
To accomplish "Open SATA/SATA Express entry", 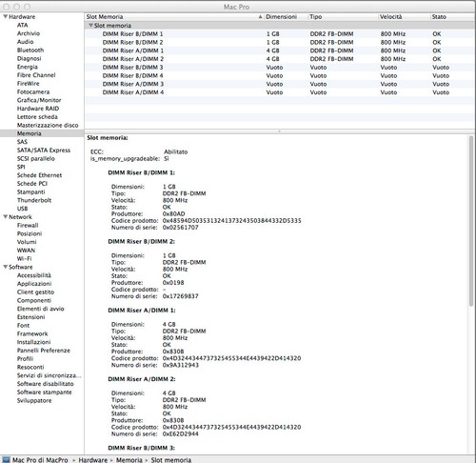I will click(x=44, y=151).
